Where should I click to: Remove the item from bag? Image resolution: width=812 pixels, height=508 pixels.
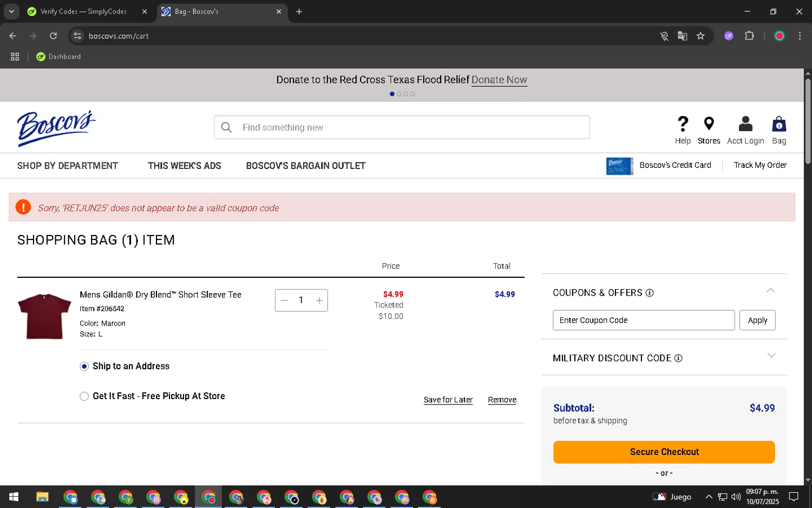click(502, 400)
